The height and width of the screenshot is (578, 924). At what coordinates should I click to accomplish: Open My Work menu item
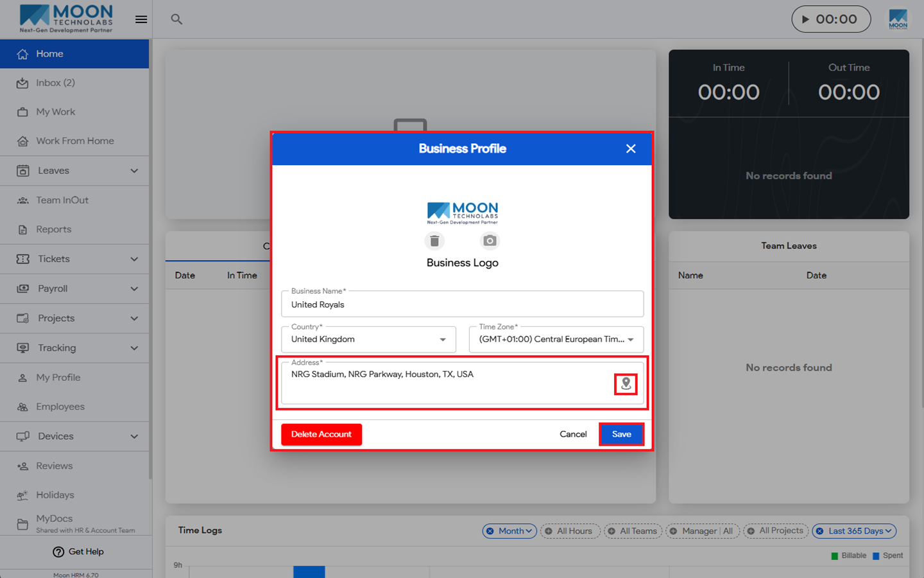pyautogui.click(x=74, y=112)
